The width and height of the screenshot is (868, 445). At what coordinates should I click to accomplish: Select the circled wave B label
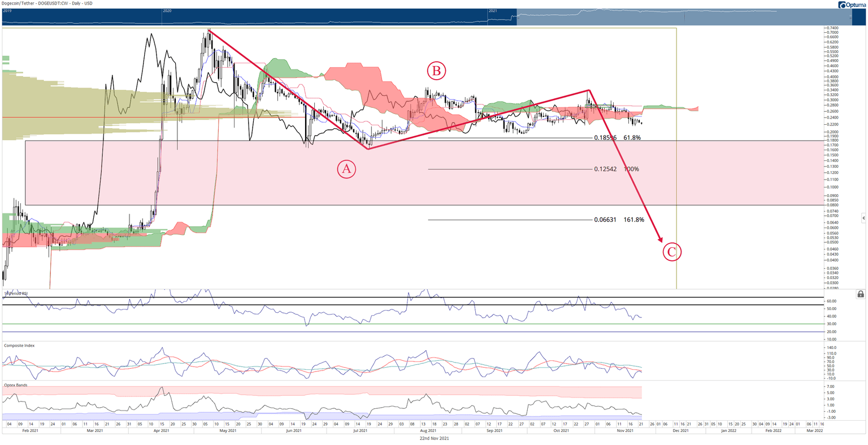(x=436, y=71)
